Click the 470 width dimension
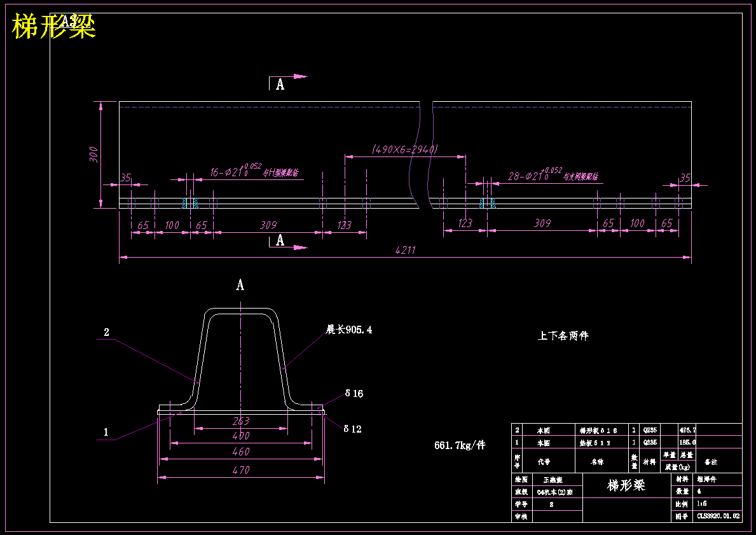The height and width of the screenshot is (535, 756). coord(241,470)
